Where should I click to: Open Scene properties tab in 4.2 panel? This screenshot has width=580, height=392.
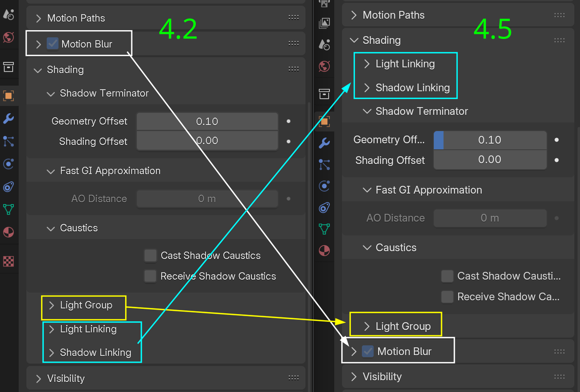tap(9, 14)
